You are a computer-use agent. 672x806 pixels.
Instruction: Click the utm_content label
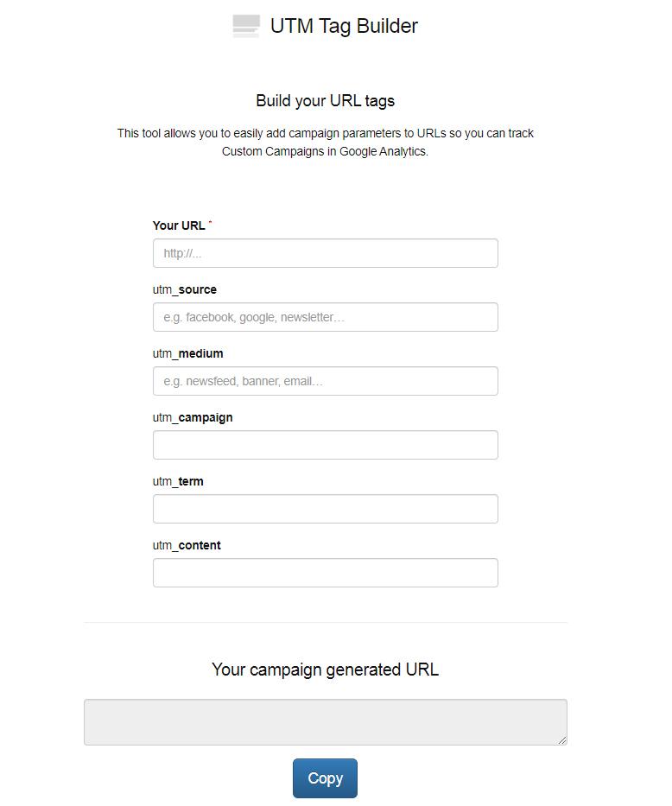[187, 545]
